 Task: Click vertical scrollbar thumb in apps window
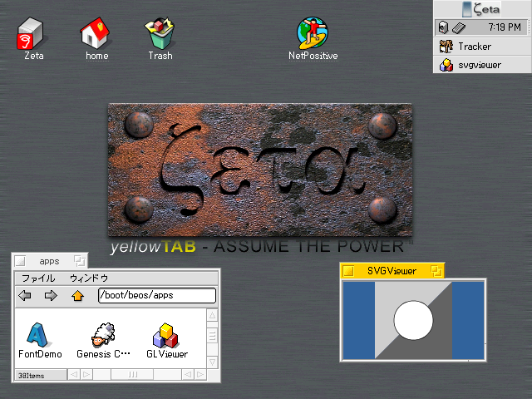click(x=212, y=336)
